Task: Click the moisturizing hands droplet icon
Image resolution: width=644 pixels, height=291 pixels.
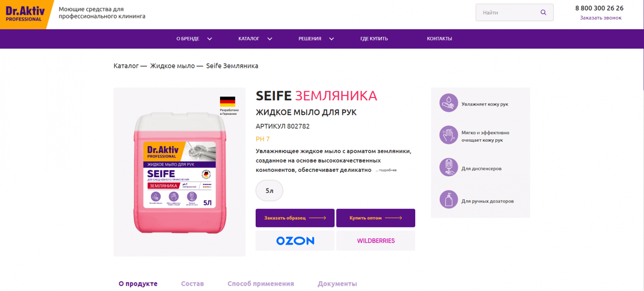Action: tap(448, 103)
